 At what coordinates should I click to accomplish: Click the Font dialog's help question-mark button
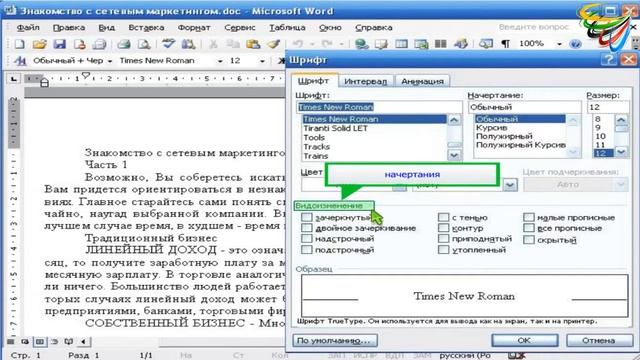click(609, 60)
